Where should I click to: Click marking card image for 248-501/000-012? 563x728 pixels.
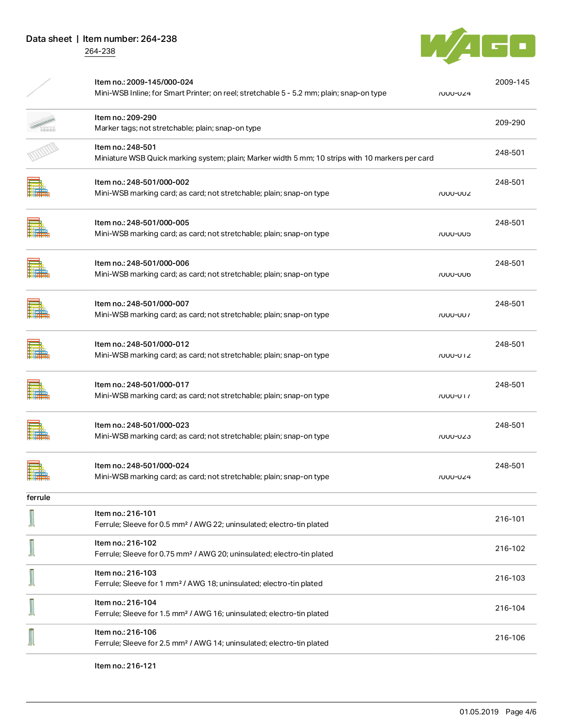(38, 349)
